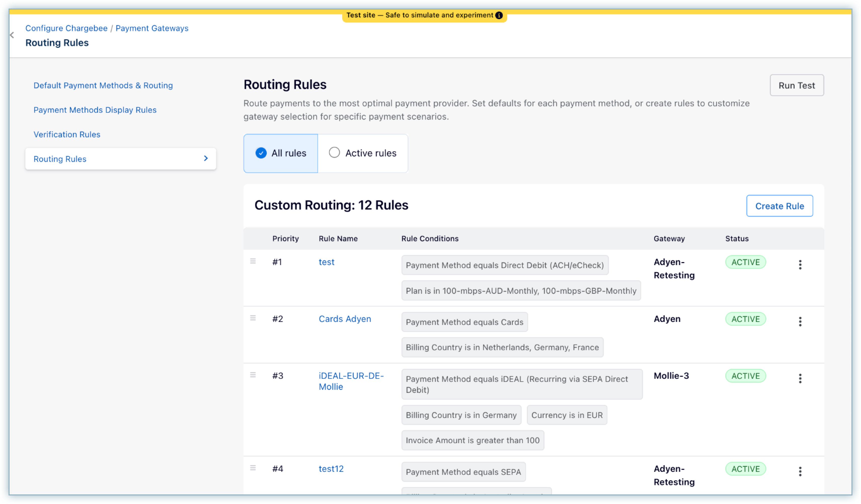The image size is (861, 504).
Task: Click the Adyen-Retesting gateway for test12
Action: tap(674, 475)
